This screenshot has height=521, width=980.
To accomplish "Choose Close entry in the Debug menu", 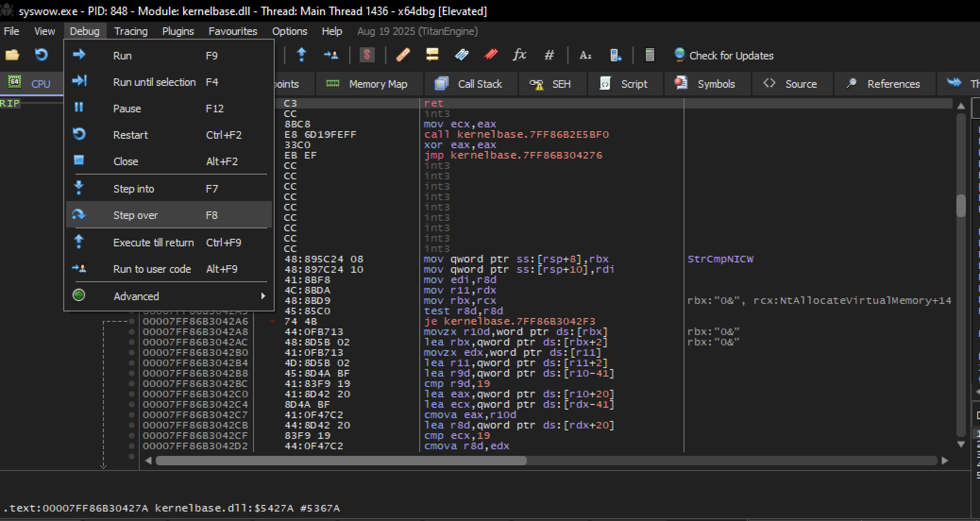I will (169, 161).
